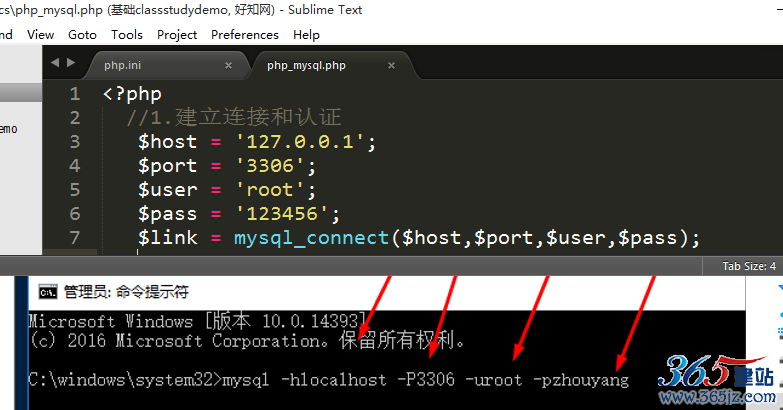
Task: Click the 管理员: 命令提示符 title bar
Action: (387, 292)
